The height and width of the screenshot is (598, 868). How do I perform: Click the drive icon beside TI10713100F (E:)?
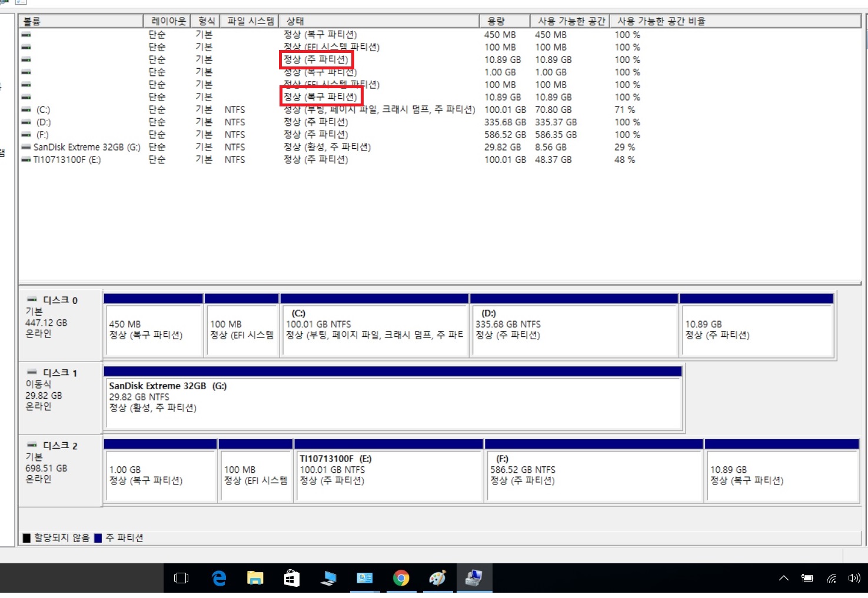point(26,159)
